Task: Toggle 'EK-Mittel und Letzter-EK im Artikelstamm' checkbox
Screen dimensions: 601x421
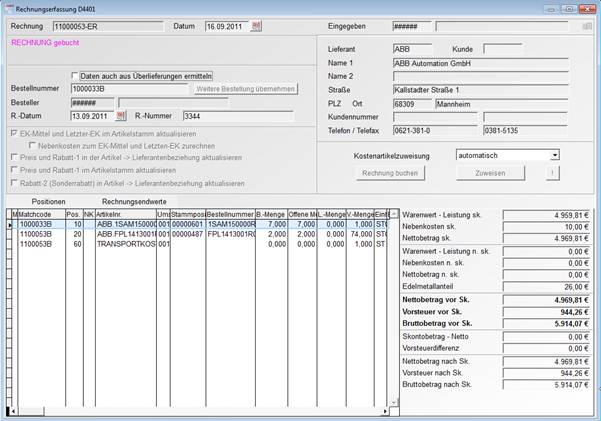Action: point(13,133)
